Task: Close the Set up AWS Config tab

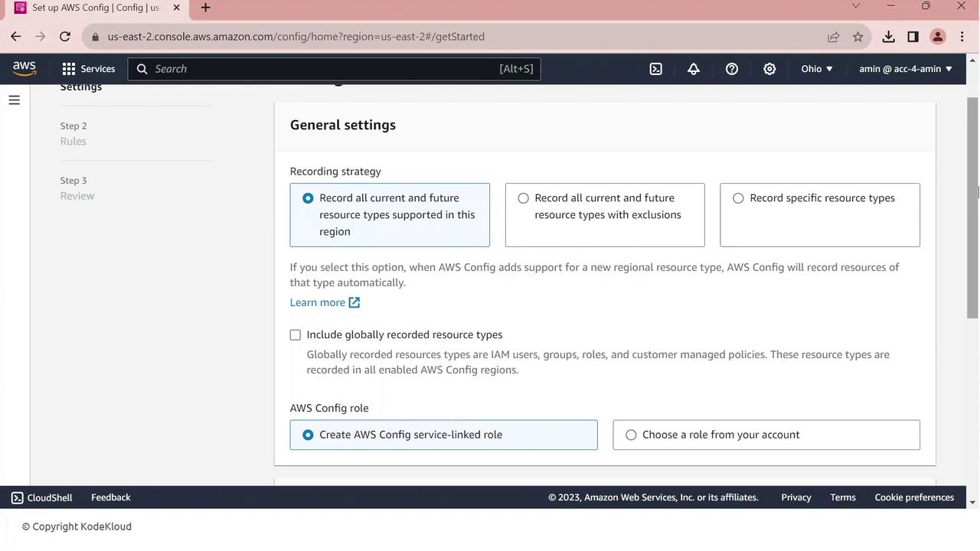Action: (x=176, y=8)
